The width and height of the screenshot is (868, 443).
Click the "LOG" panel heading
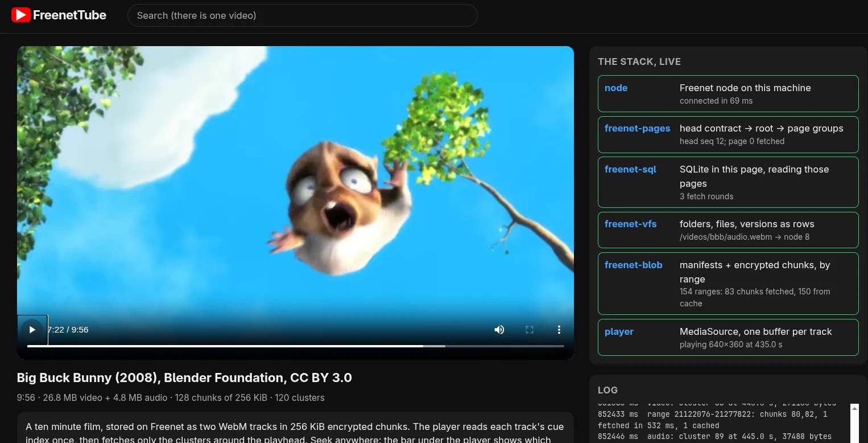coord(607,390)
